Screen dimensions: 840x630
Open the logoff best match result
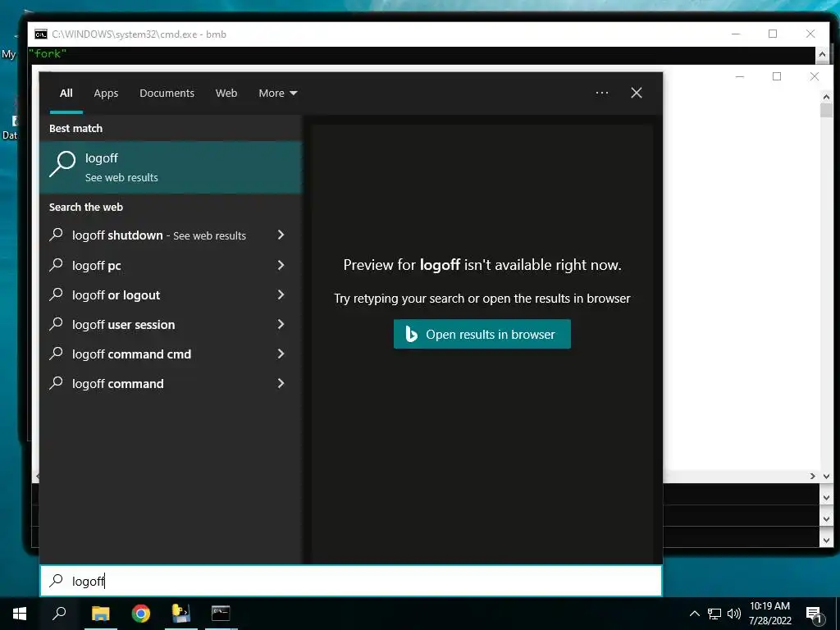[171, 167]
